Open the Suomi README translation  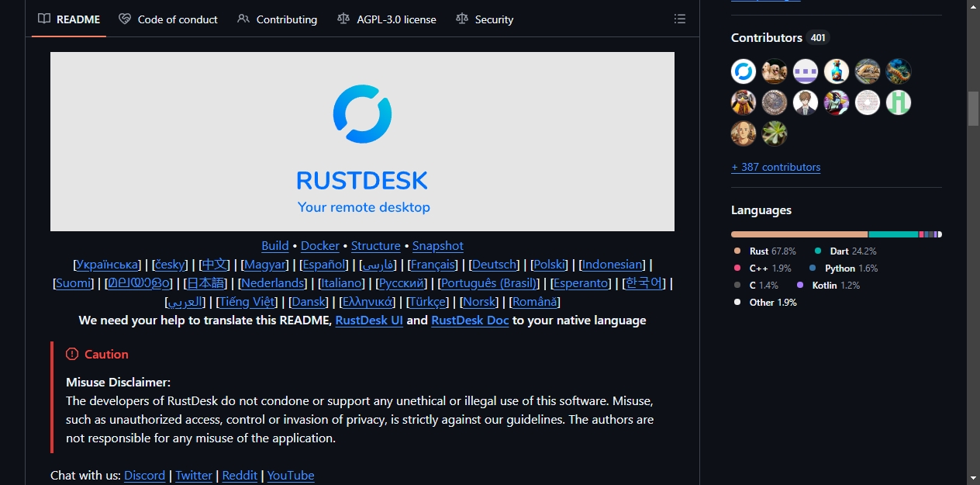pos(74,282)
